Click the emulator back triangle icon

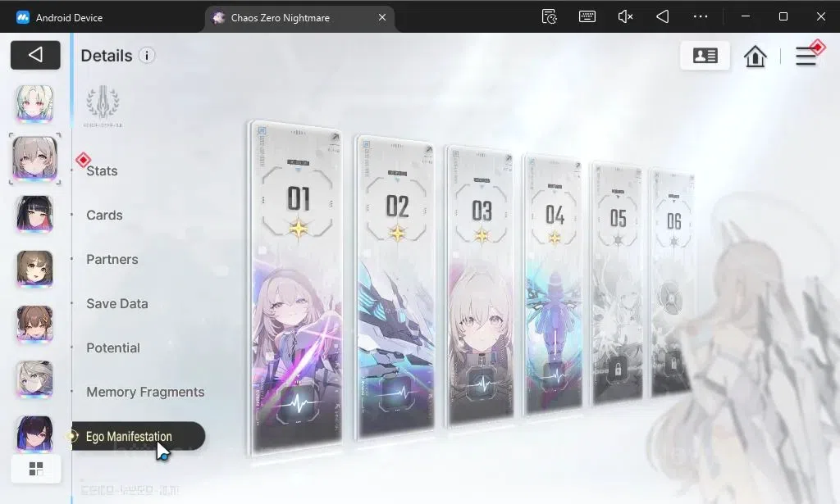pyautogui.click(x=663, y=16)
